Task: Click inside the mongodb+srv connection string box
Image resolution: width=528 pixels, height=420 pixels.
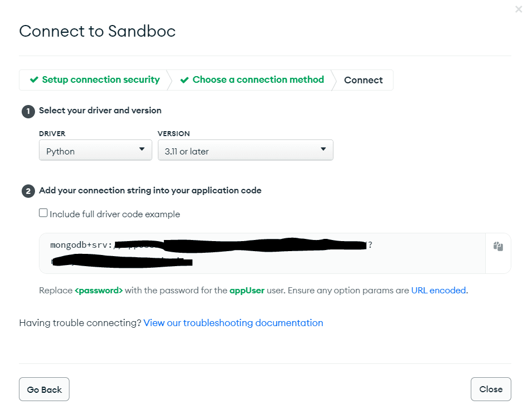Action: (222, 253)
